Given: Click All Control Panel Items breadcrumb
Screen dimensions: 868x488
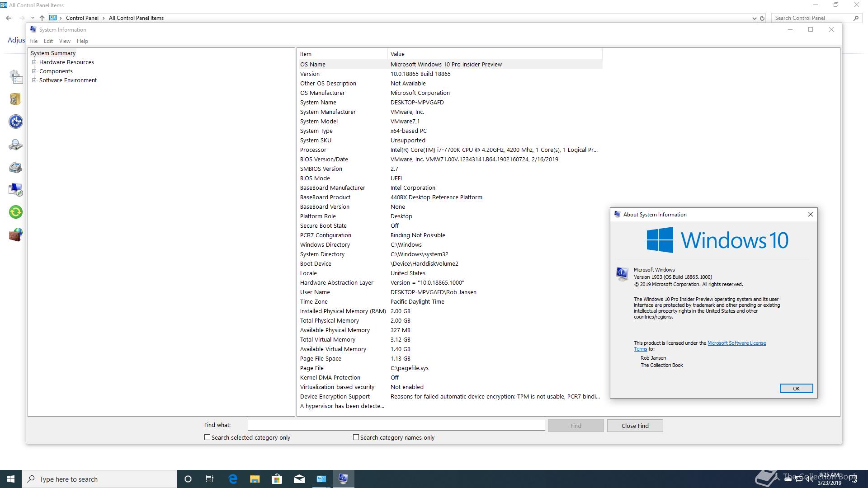Looking at the screenshot, I should (x=136, y=18).
